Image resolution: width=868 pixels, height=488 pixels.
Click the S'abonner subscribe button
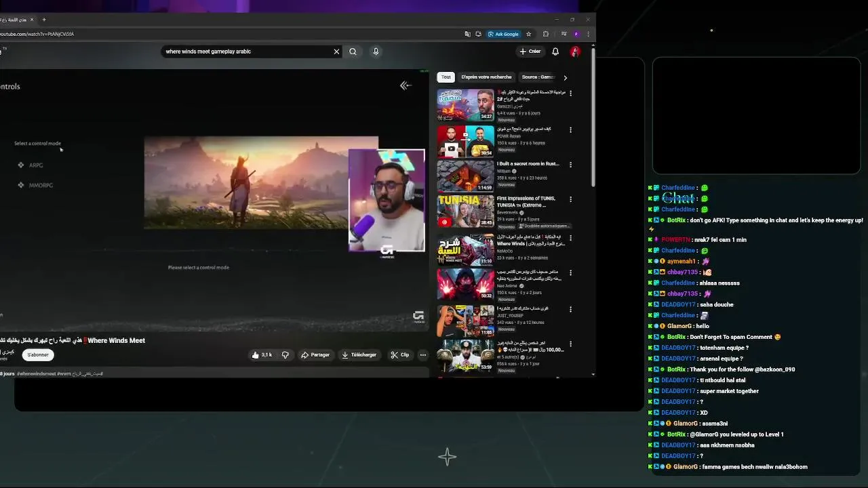coord(38,354)
